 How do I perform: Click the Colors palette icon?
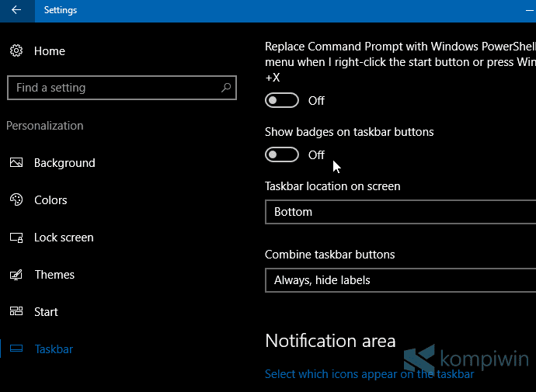coord(16,199)
